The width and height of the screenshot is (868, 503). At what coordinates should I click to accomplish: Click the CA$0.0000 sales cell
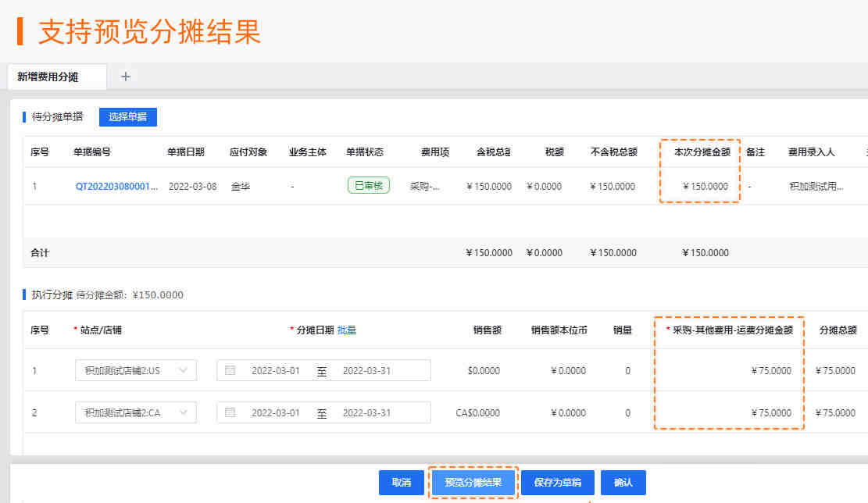coord(477,413)
